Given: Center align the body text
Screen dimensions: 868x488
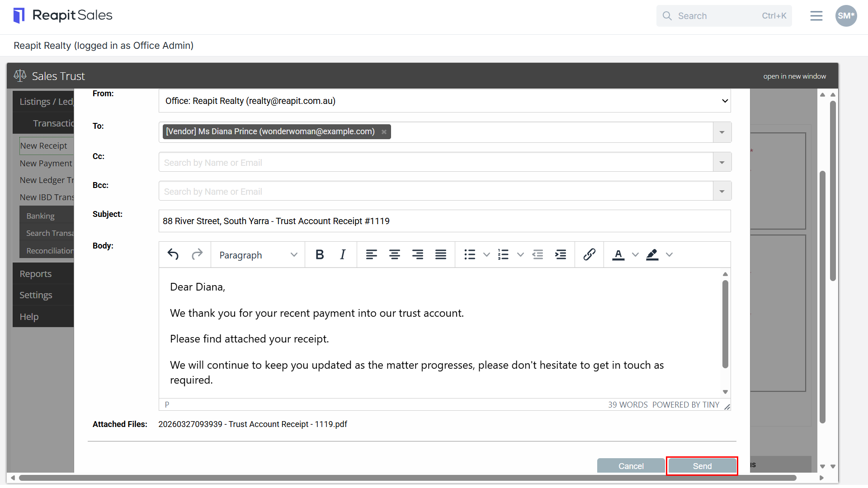Looking at the screenshot, I should 395,255.
